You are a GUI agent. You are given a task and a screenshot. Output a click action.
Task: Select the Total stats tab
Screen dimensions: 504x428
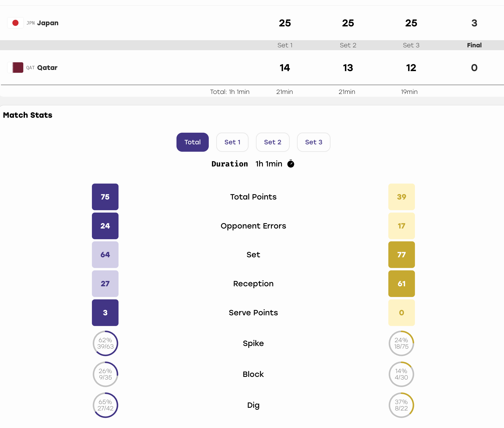[x=192, y=142]
